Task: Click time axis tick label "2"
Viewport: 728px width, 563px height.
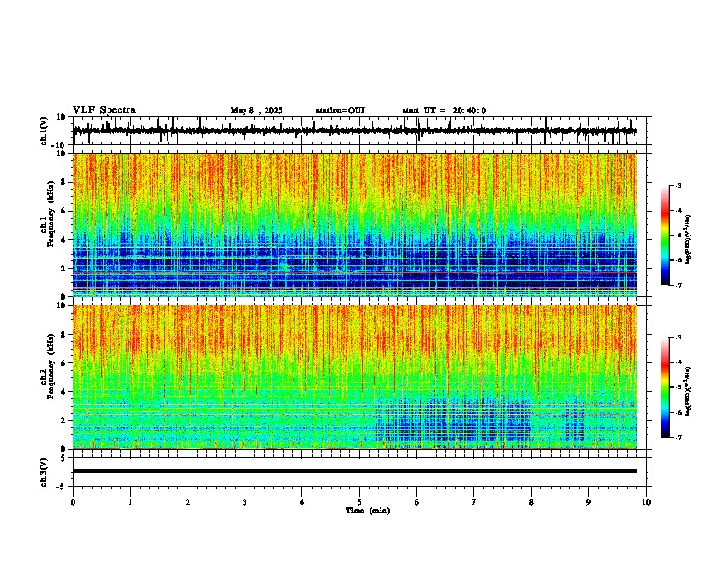Action: click(188, 502)
